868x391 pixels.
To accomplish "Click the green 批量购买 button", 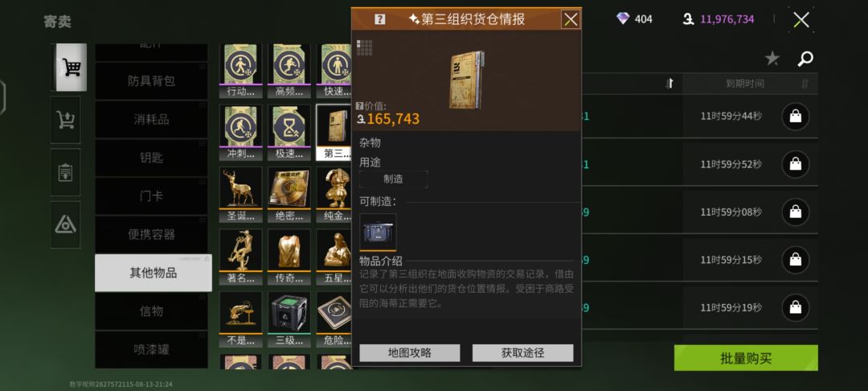I will coord(746,358).
